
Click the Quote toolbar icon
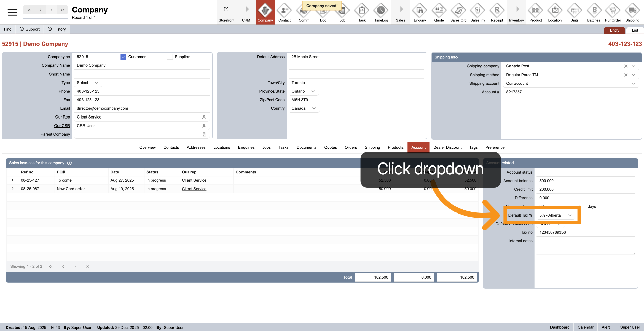[439, 12]
